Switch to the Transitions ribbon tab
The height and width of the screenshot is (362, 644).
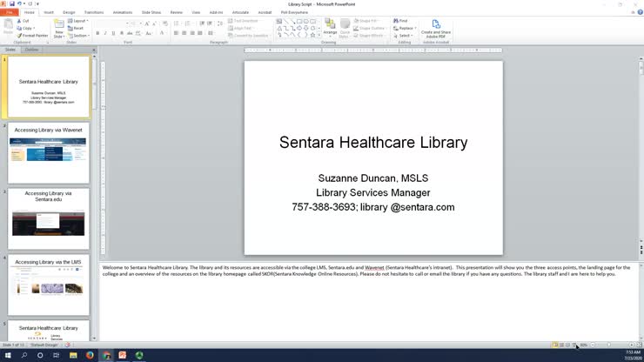[x=94, y=12]
